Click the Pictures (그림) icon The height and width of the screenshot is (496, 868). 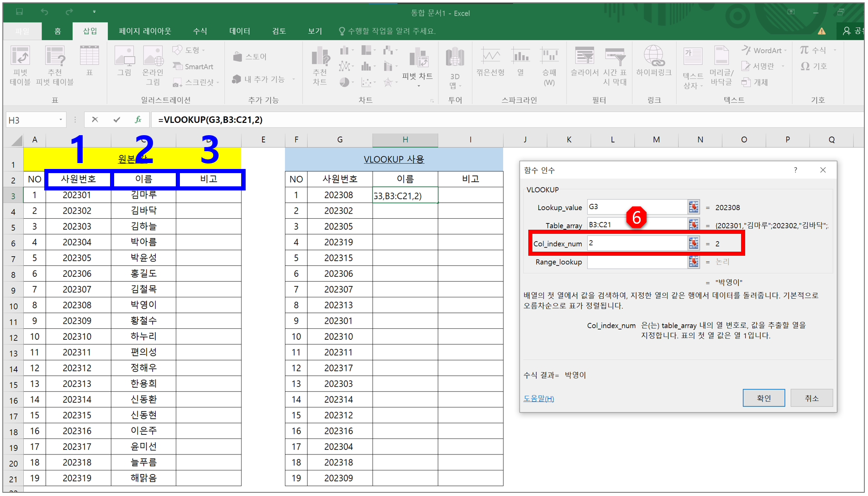(x=124, y=60)
